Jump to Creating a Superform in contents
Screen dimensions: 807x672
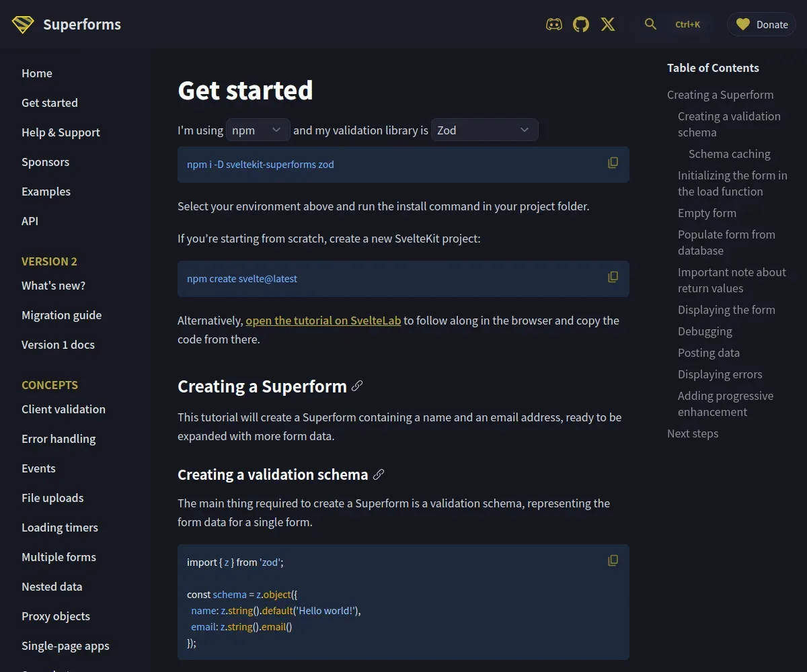click(720, 95)
